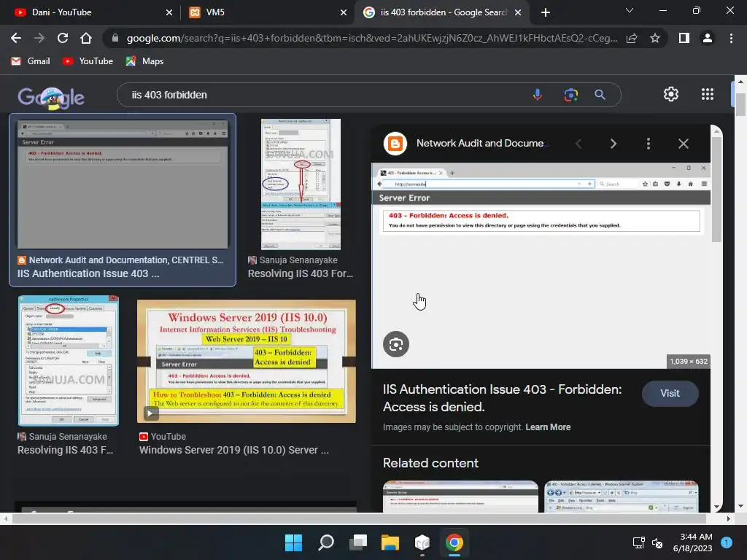Open Maps bookmark

point(144,61)
